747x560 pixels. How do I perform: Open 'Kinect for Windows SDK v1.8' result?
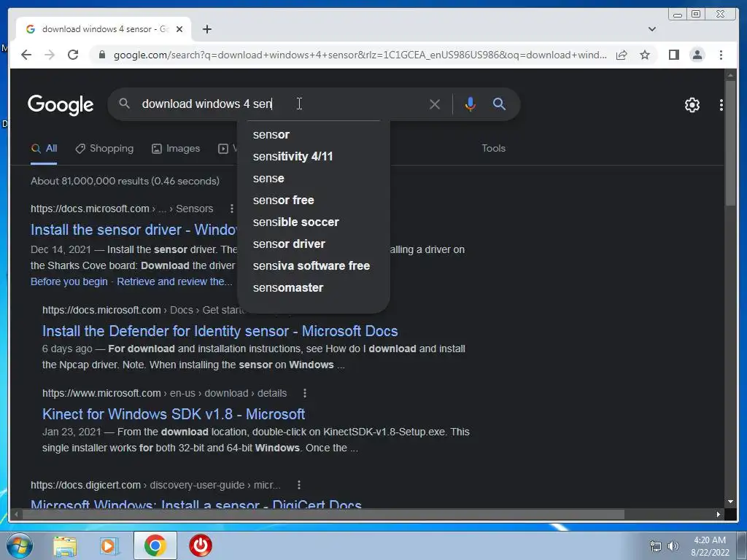coord(174,414)
